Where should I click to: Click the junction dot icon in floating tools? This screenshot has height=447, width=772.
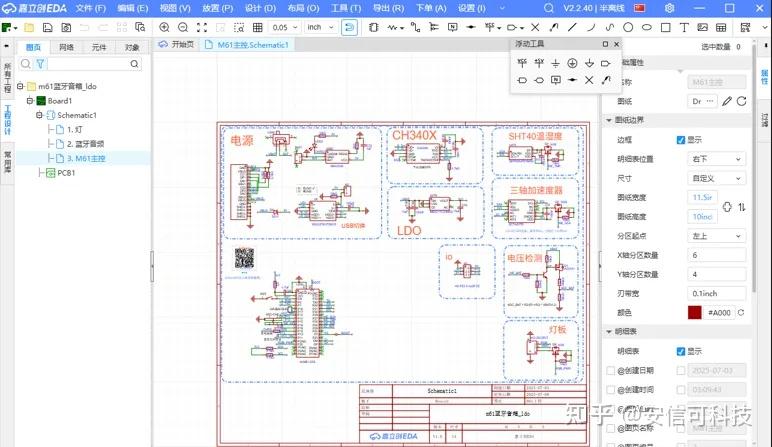point(572,80)
